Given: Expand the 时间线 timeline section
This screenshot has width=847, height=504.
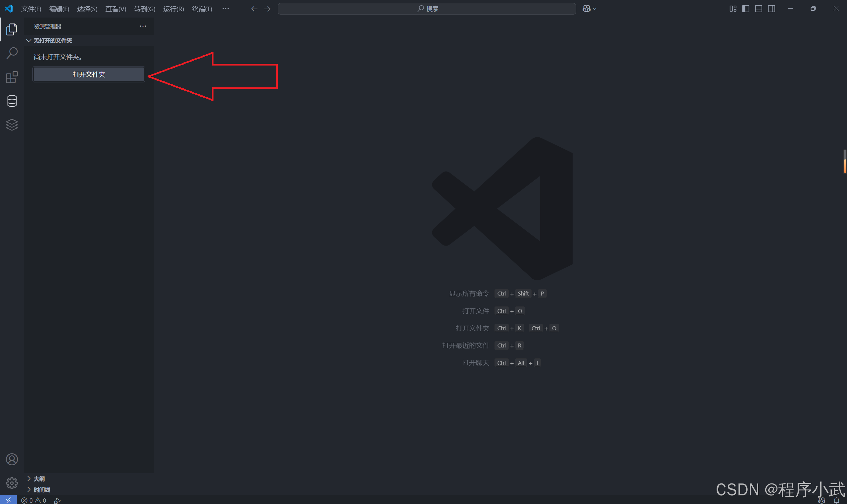Looking at the screenshot, I should (42, 489).
